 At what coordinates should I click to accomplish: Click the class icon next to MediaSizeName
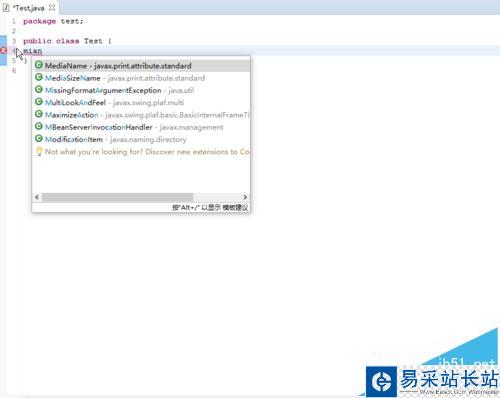click(x=39, y=77)
